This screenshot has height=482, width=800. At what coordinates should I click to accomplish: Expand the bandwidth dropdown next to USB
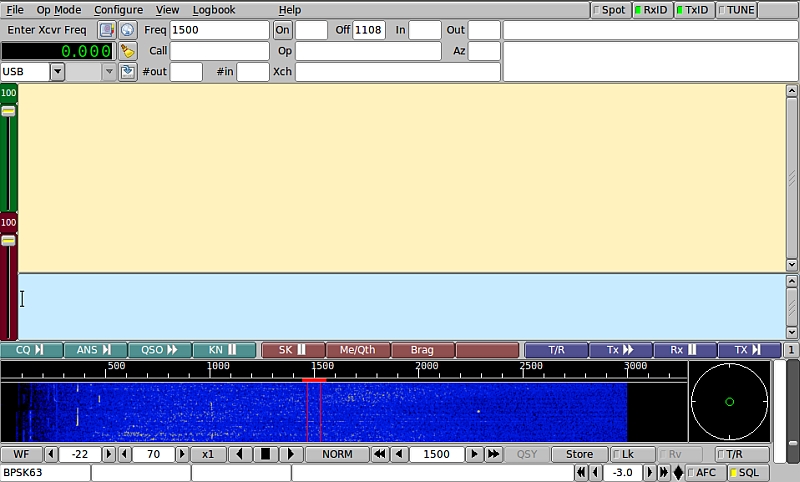point(109,72)
